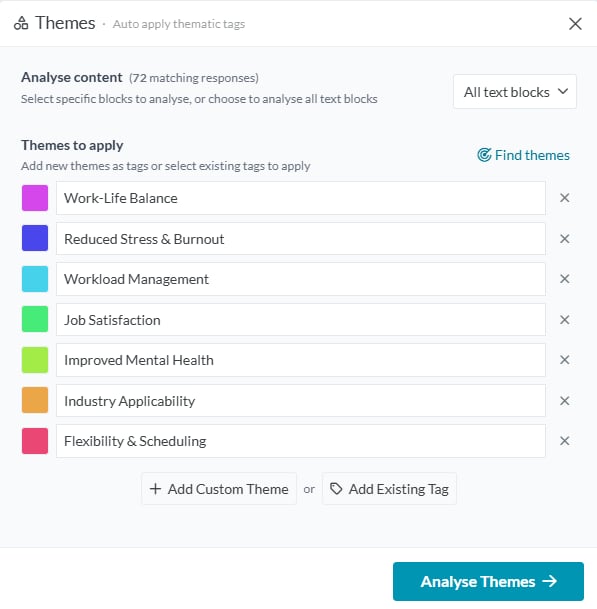
Task: Change red color of Flexibility & Scheduling
Action: tap(35, 441)
